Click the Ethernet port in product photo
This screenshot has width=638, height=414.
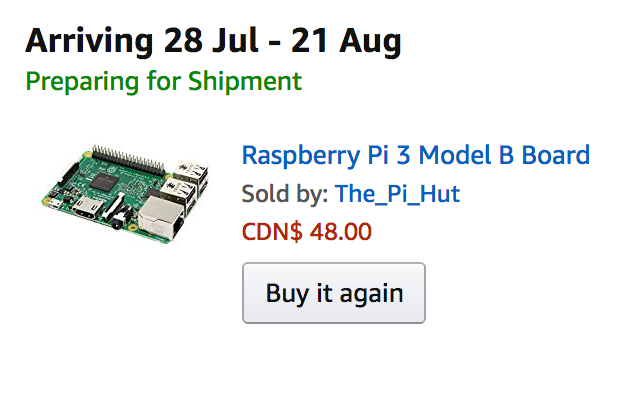pos(161,219)
